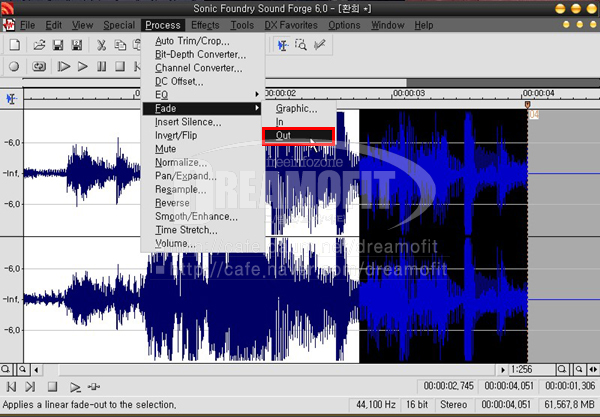Open the Window menu
Viewport: 600px width, 417px height.
(388, 25)
